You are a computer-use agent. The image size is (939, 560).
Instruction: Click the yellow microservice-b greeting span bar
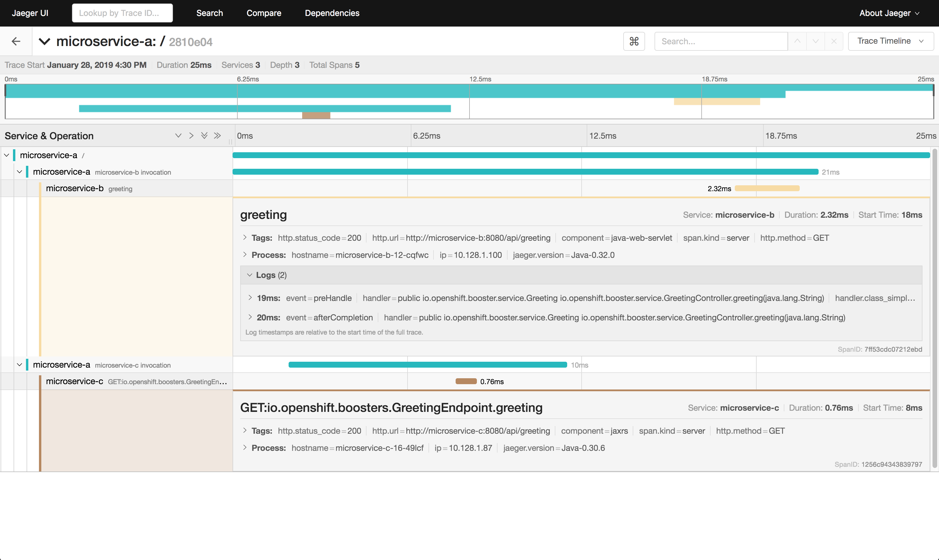(x=767, y=188)
